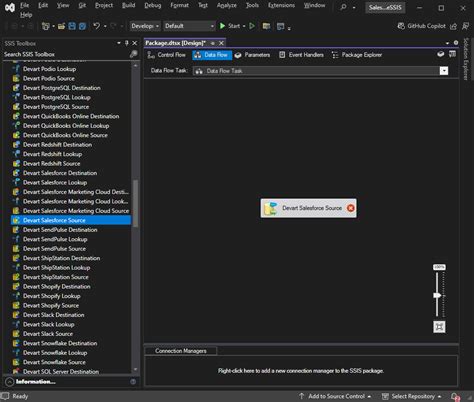The width and height of the screenshot is (474, 402).
Task: Open the Solution Explorer side tab
Action: click(x=466, y=59)
